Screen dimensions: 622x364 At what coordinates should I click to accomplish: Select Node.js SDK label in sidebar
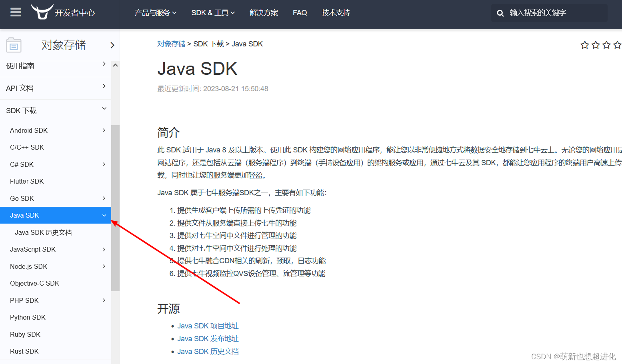tap(29, 267)
